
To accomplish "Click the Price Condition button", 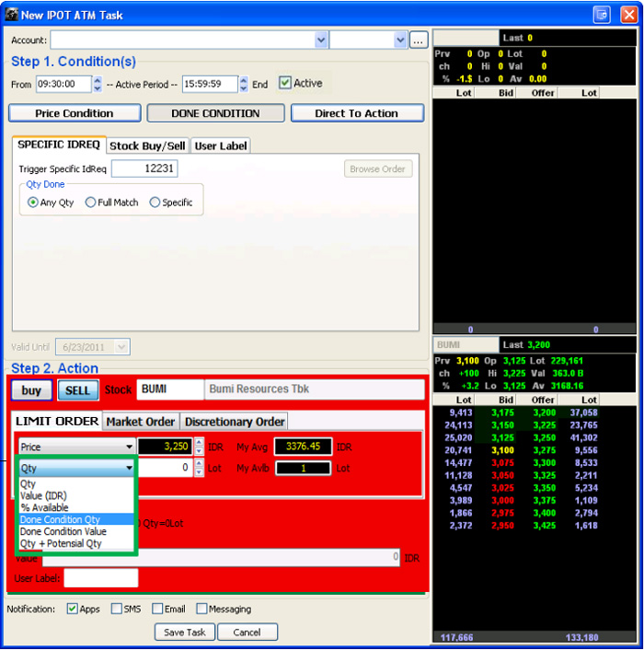I will point(75,113).
